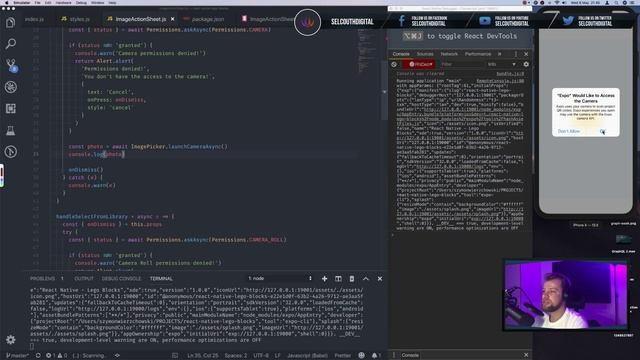Open console settings gear icon
Viewport: 640px width, 360px height.
pyautogui.click(x=526, y=64)
